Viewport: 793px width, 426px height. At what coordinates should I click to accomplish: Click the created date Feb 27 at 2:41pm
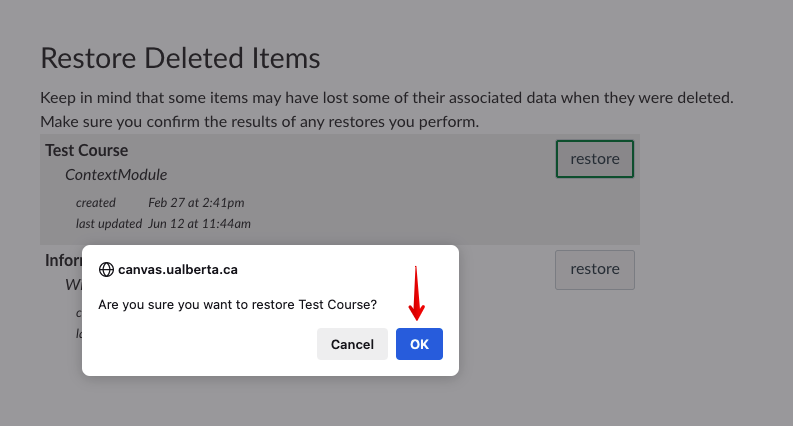point(196,203)
